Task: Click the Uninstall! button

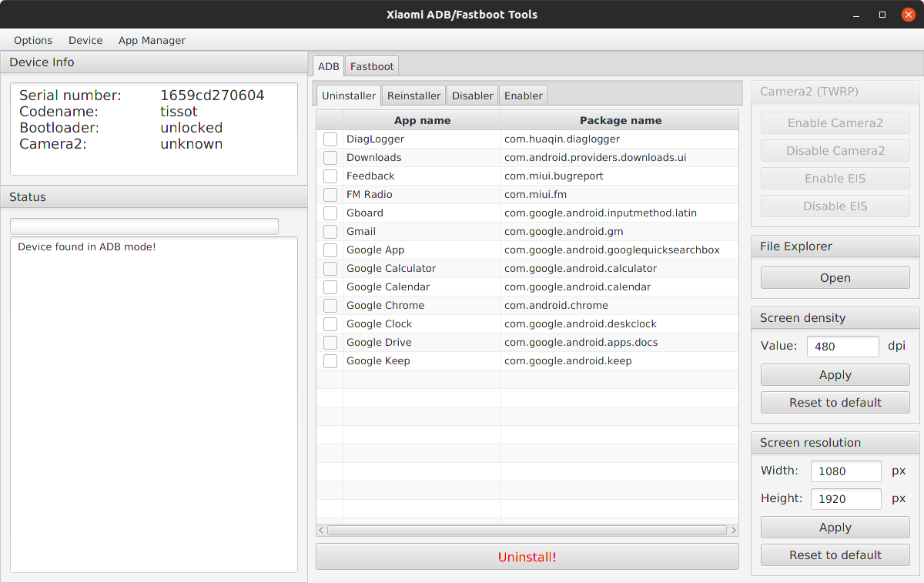Action: click(x=527, y=556)
